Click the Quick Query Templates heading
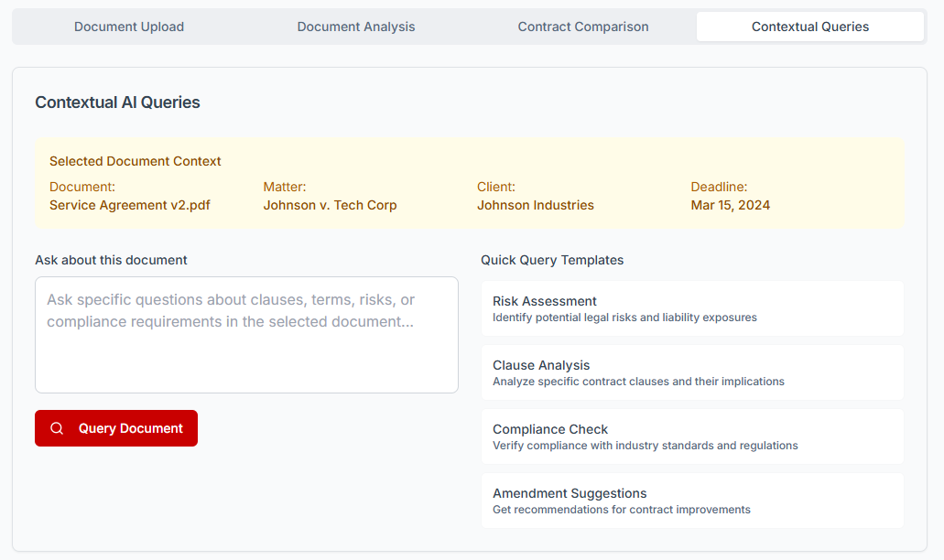Viewport: 944px width, 560px height. (x=552, y=260)
